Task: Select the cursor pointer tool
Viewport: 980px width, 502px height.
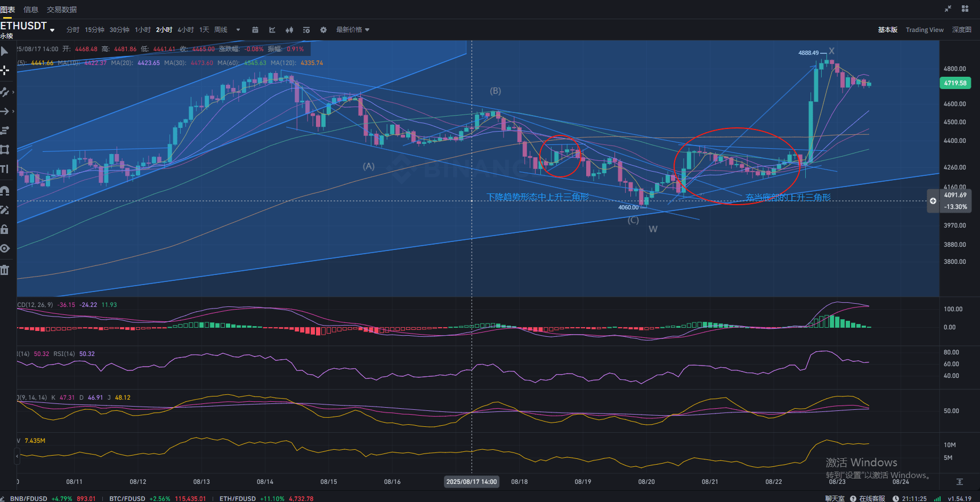Action: coord(4,51)
